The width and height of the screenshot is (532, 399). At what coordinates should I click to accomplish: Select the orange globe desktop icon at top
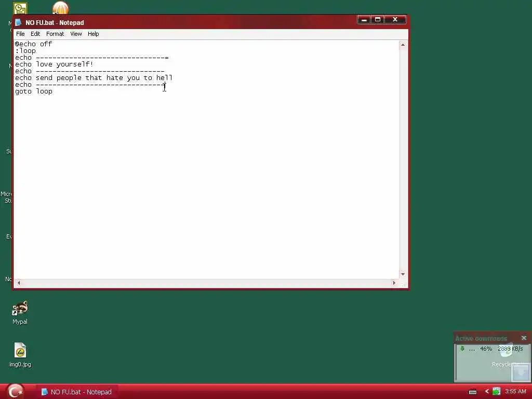tap(60, 8)
